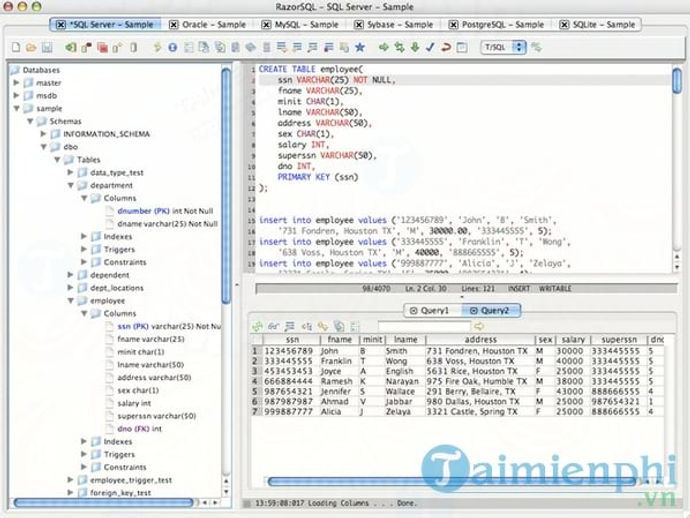Expand the msdb database node

coord(16,96)
